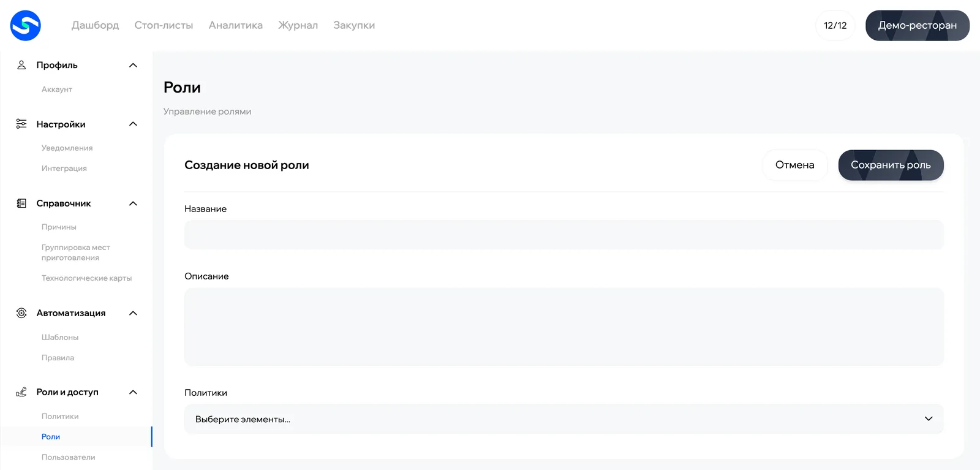Select Роли in the sidebar
This screenshot has width=980, height=470.
pyautogui.click(x=51, y=437)
